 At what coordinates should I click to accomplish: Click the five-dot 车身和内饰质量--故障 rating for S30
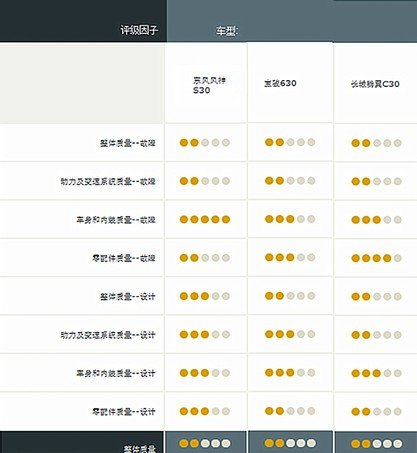tap(205, 219)
